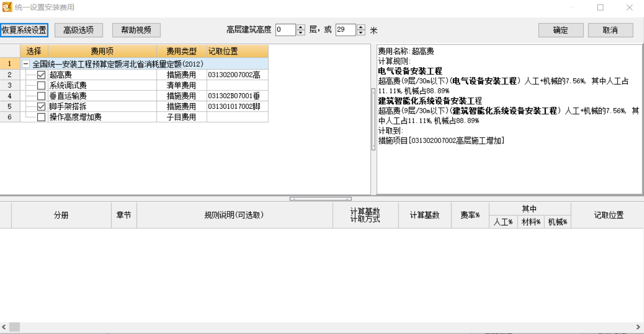Check the 系统调试费 checkbox

click(x=41, y=85)
